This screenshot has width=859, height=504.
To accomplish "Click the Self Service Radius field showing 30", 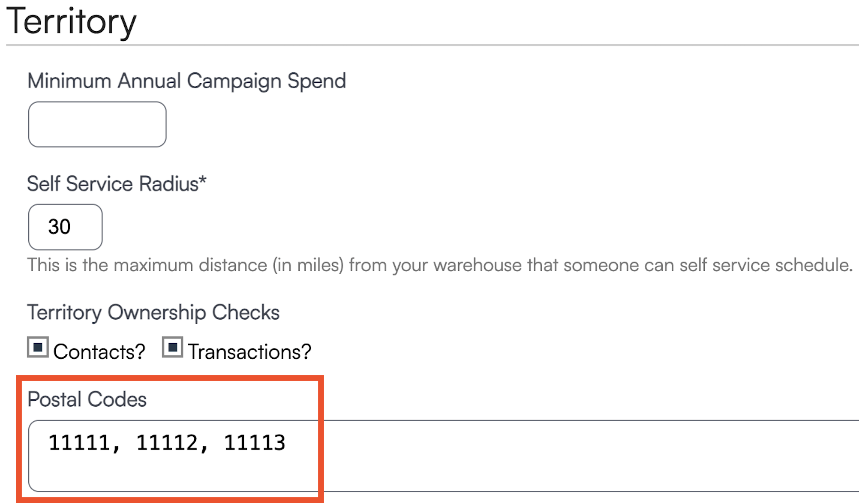I will pyautogui.click(x=65, y=227).
